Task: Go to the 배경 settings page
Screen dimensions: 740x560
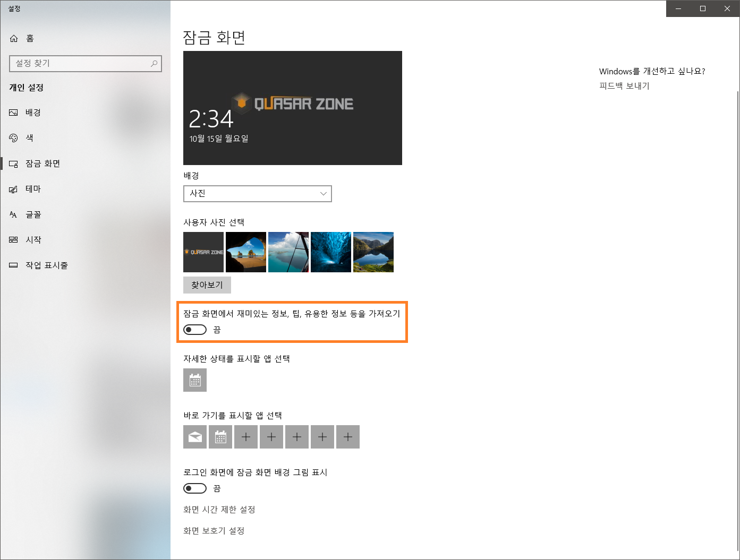Action: point(85,113)
